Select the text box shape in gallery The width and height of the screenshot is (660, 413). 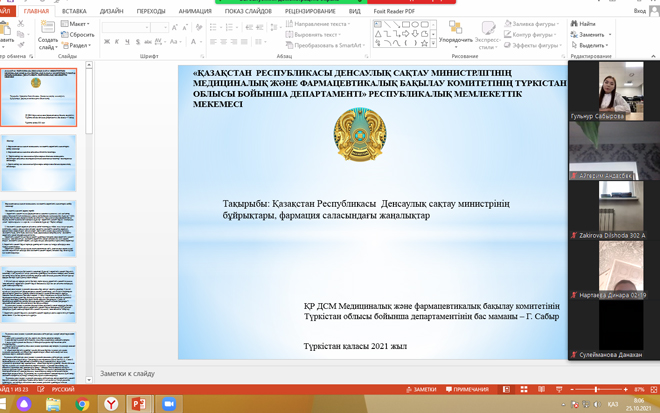(378, 24)
